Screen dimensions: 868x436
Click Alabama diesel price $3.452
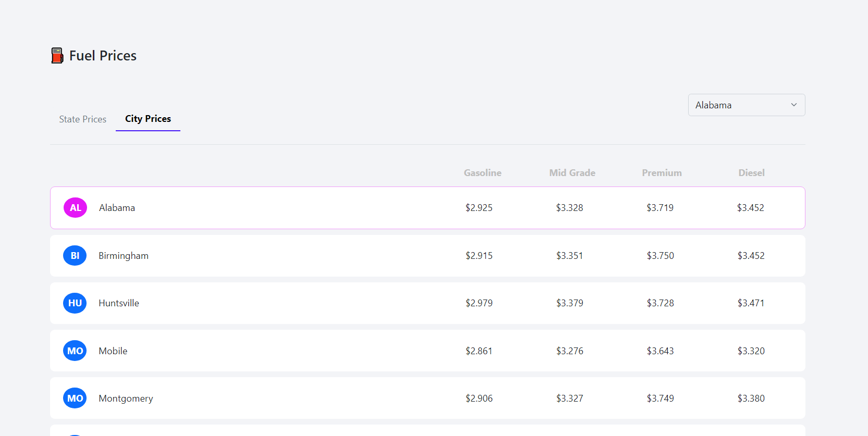751,208
